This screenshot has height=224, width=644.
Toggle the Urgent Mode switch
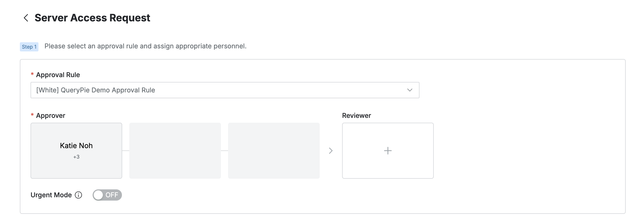click(x=107, y=195)
